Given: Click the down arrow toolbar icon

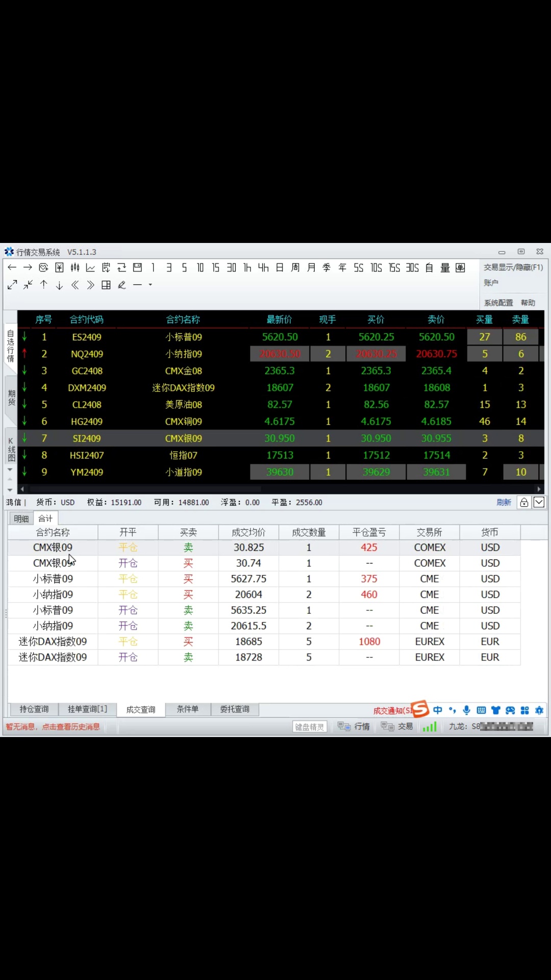Looking at the screenshot, I should (x=59, y=285).
